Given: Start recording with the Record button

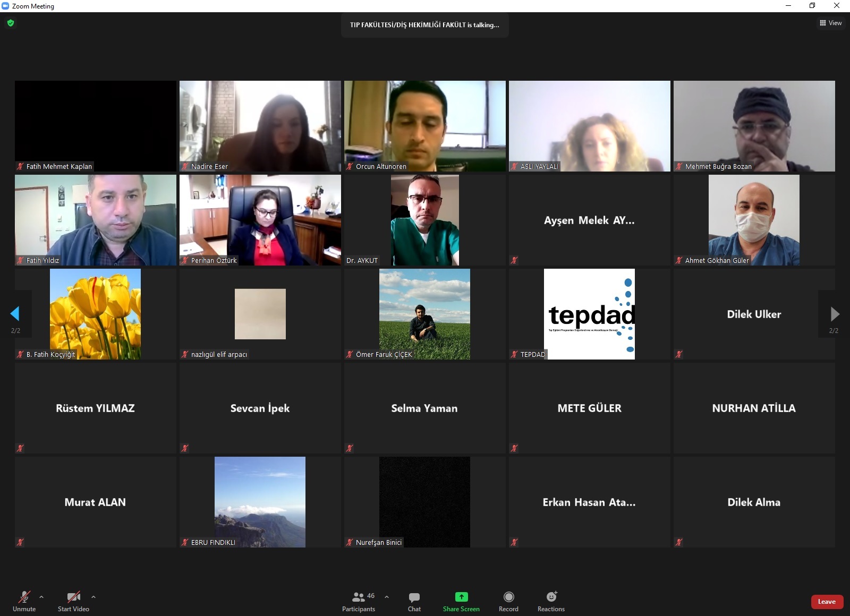Looking at the screenshot, I should [x=508, y=601].
